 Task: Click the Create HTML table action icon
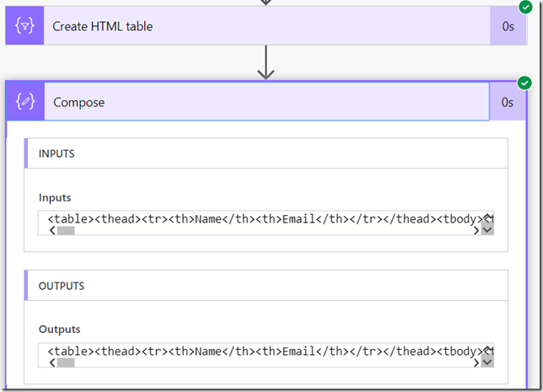[x=24, y=26]
